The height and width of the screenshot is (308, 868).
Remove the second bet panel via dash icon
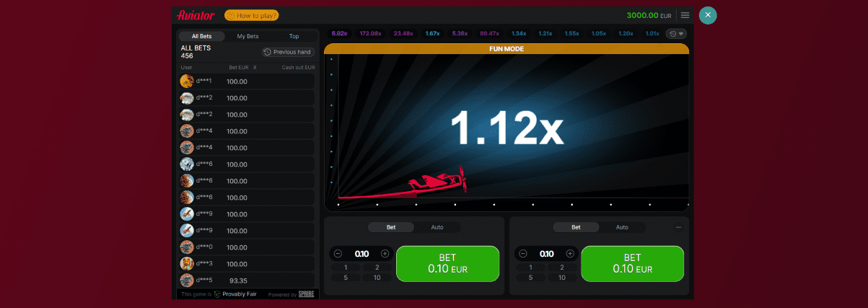click(x=678, y=227)
